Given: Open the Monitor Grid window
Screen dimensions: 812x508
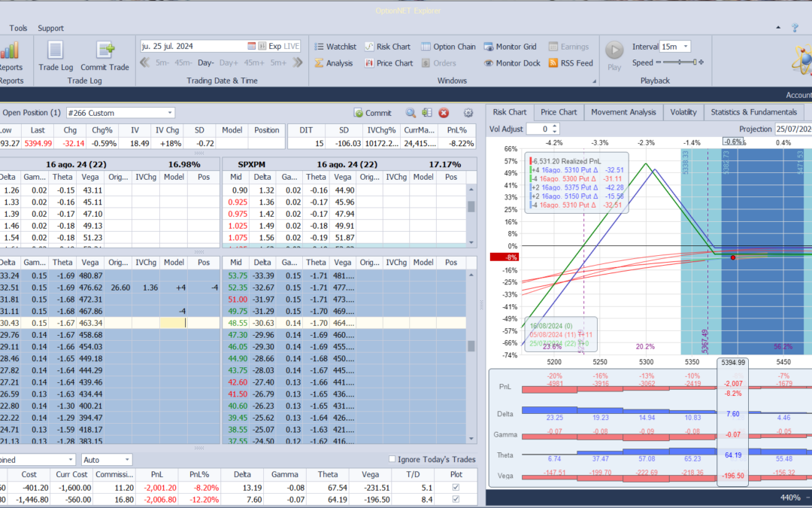Looking at the screenshot, I should click(510, 47).
